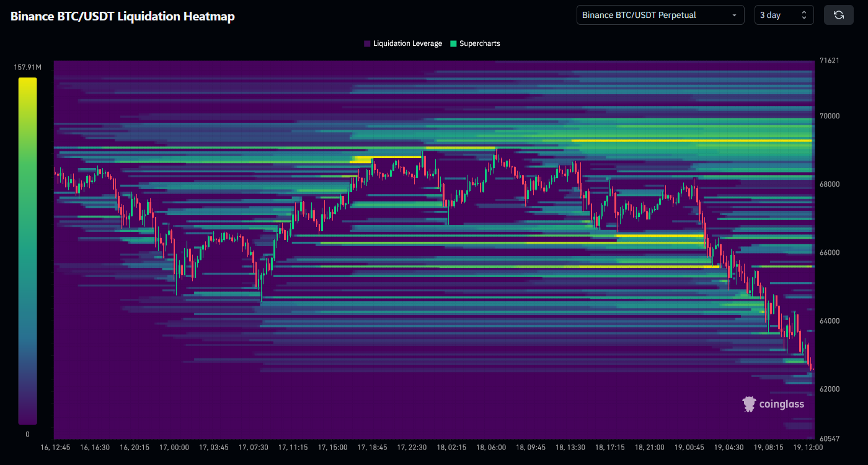Click the 17, 00:00 time axis label

point(174,447)
